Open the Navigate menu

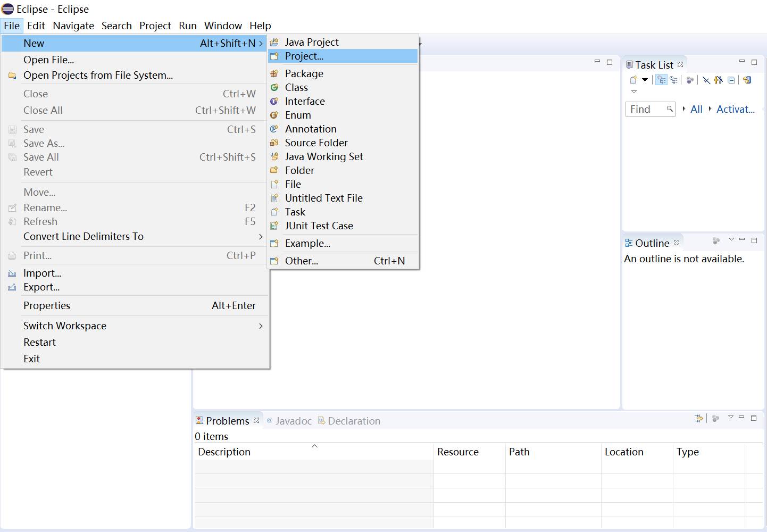click(x=73, y=26)
